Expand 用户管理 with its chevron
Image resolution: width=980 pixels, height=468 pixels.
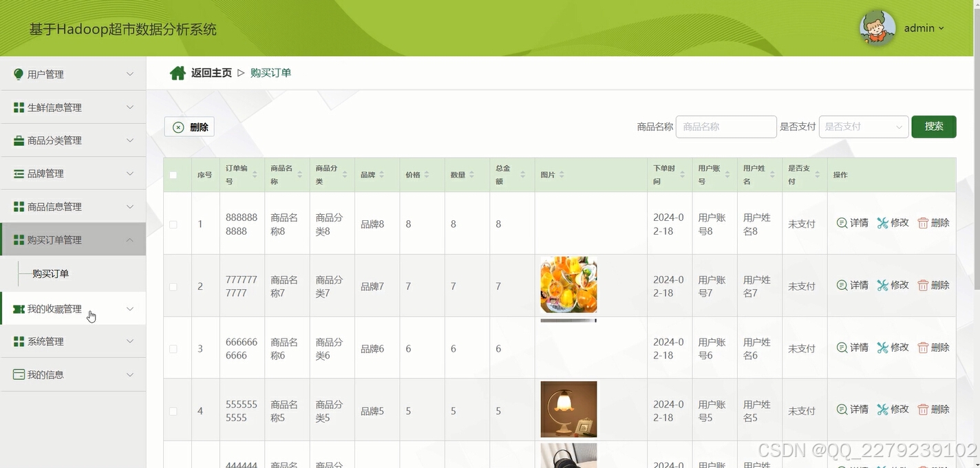coord(130,74)
